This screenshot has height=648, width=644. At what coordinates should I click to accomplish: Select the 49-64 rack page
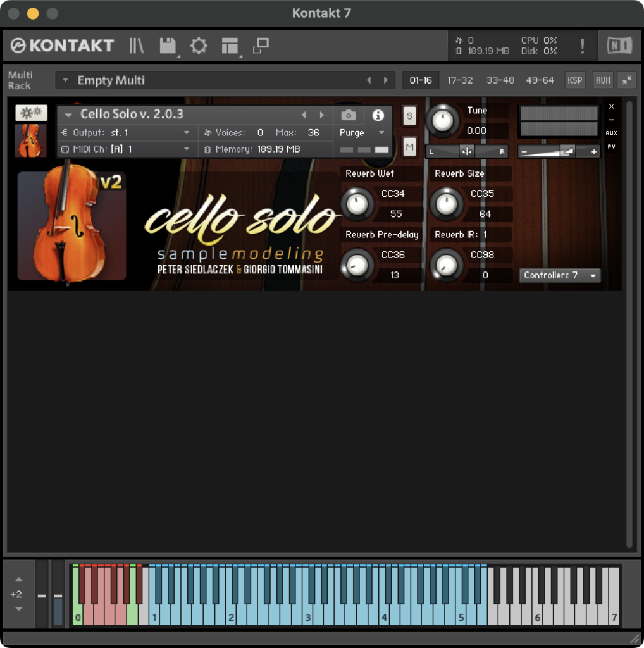540,80
